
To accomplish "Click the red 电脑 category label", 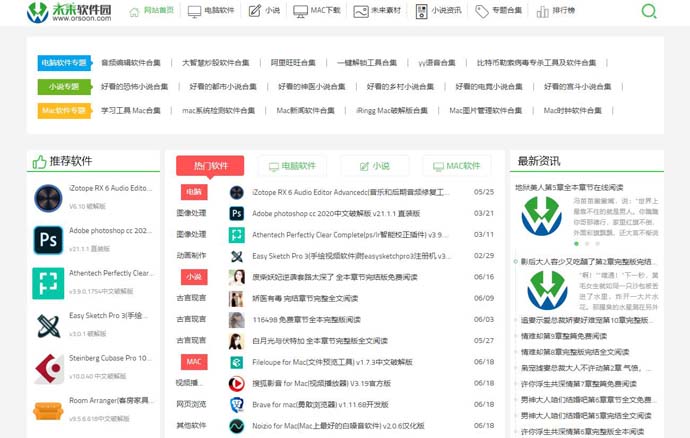I will click(x=194, y=192).
